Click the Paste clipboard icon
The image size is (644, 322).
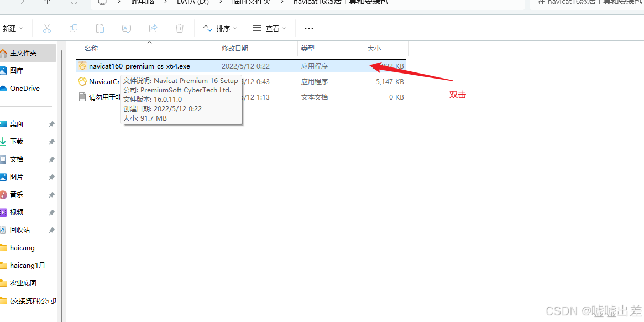100,28
